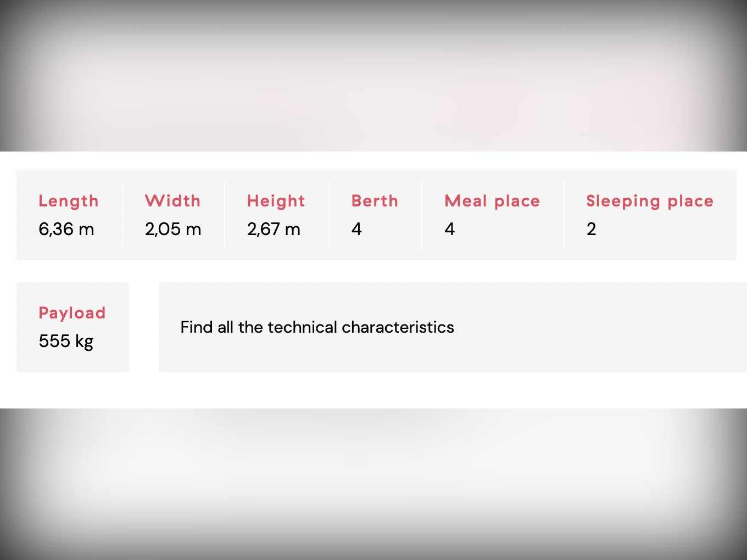747x560 pixels.
Task: Select the Sleeping place value 2
Action: [591, 229]
